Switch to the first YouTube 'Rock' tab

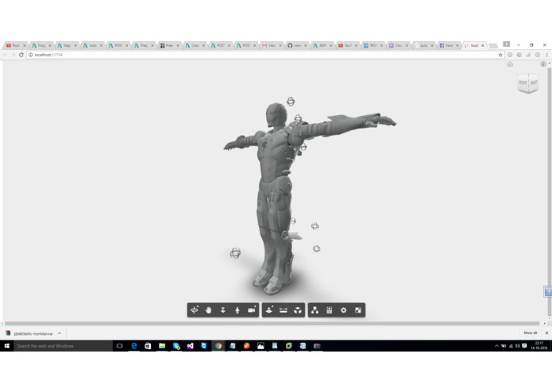tap(16, 45)
